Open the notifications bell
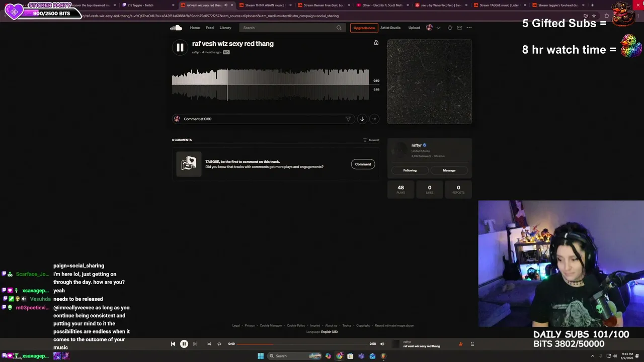 click(450, 28)
